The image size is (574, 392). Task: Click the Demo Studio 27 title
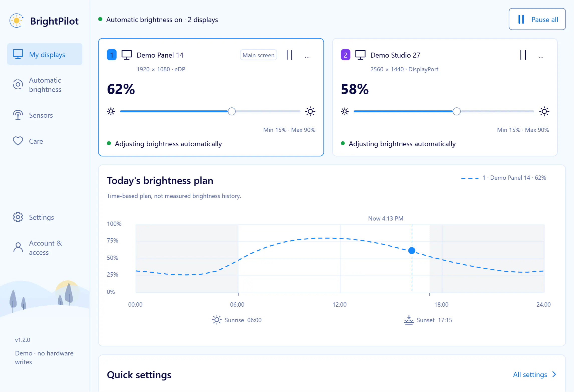(395, 55)
